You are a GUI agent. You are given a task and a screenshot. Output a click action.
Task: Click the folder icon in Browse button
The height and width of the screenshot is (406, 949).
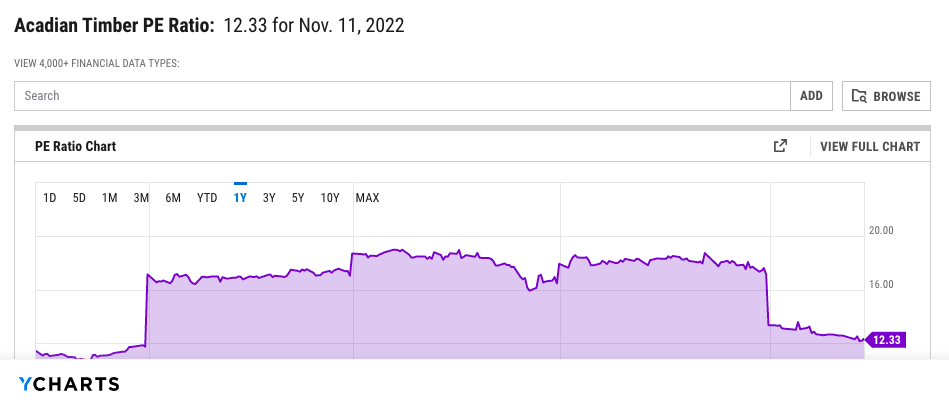(859, 96)
